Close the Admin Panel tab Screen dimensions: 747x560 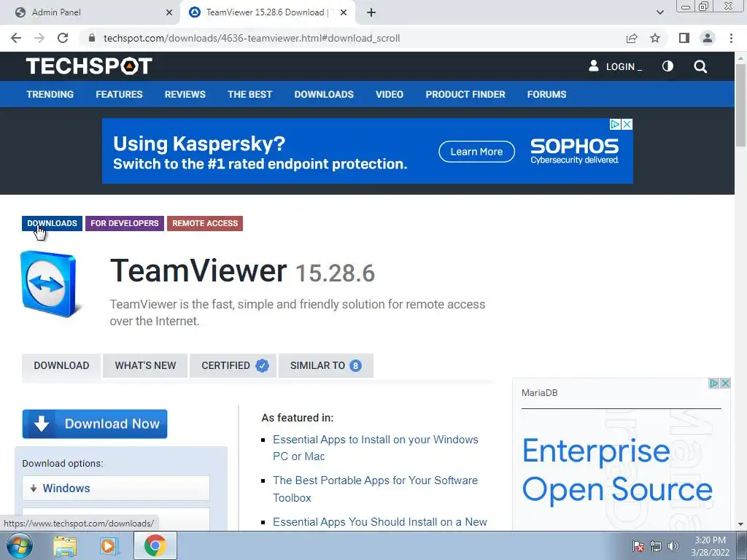169,13
